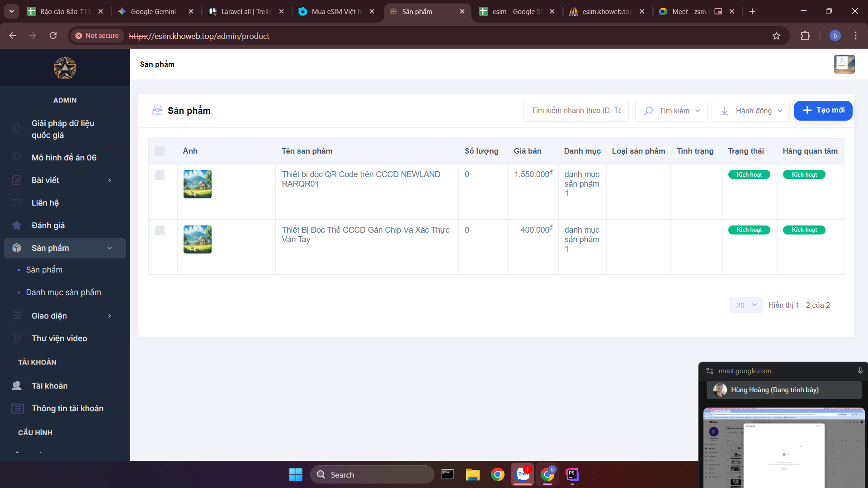Click the Đánh giá star sidebar icon
The height and width of the screenshot is (488, 868).
point(17,225)
